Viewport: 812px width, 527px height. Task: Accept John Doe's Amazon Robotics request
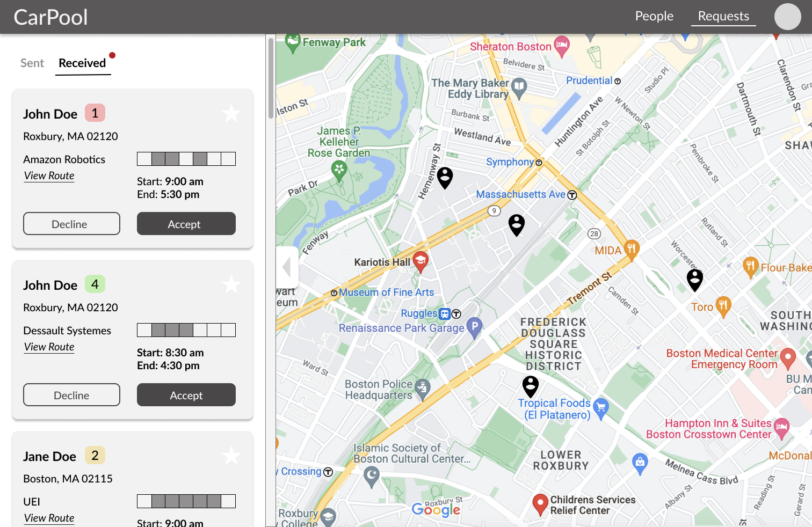(186, 224)
